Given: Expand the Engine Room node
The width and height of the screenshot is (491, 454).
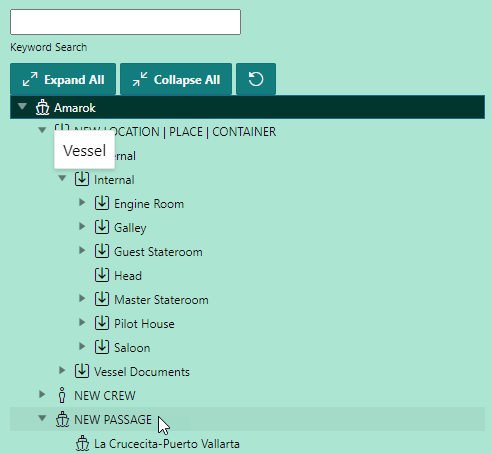Looking at the screenshot, I should (x=82, y=202).
